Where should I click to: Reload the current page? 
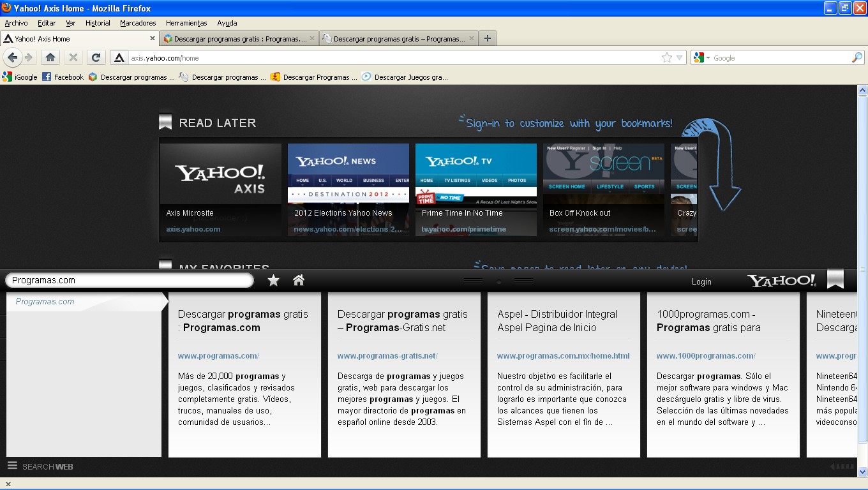96,57
